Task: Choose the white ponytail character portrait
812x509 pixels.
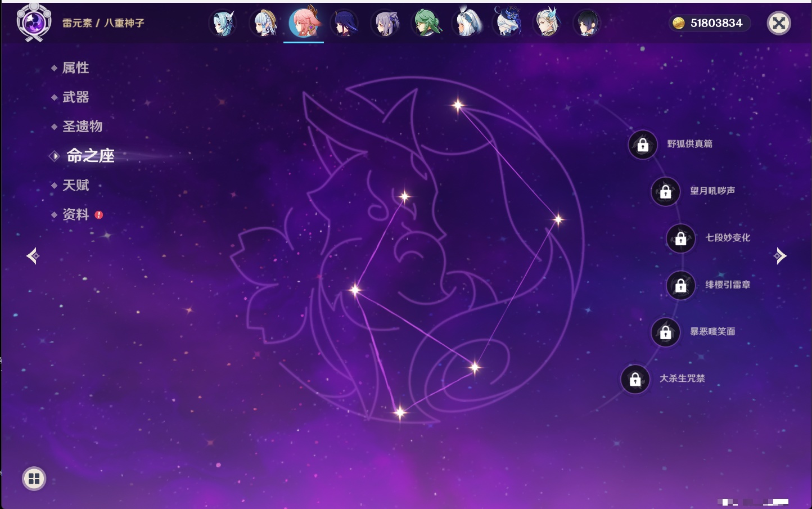Action: [x=467, y=24]
